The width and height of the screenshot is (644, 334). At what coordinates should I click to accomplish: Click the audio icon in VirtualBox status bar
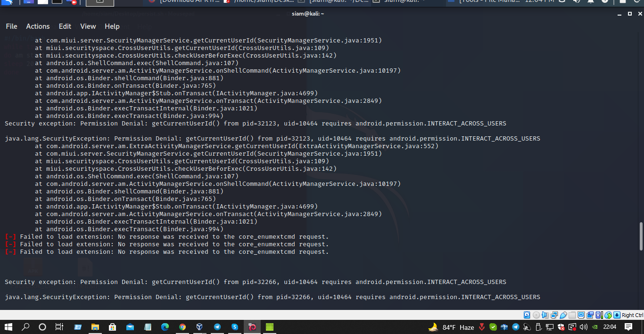coord(545,315)
